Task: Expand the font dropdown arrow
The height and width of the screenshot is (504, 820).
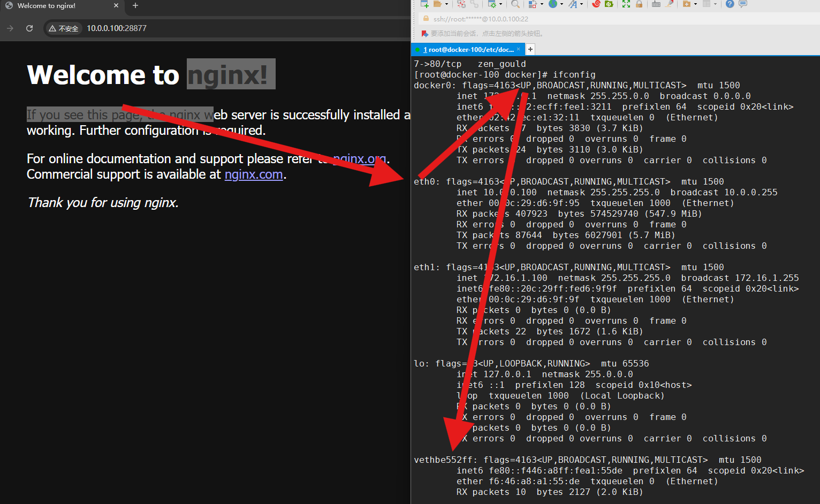Action: click(582, 4)
